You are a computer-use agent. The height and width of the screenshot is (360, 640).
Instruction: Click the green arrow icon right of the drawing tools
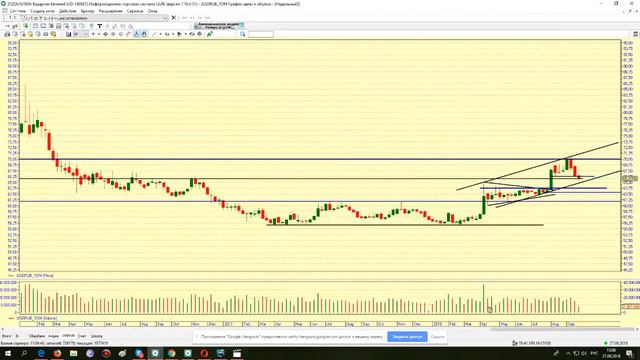pyautogui.click(x=210, y=34)
